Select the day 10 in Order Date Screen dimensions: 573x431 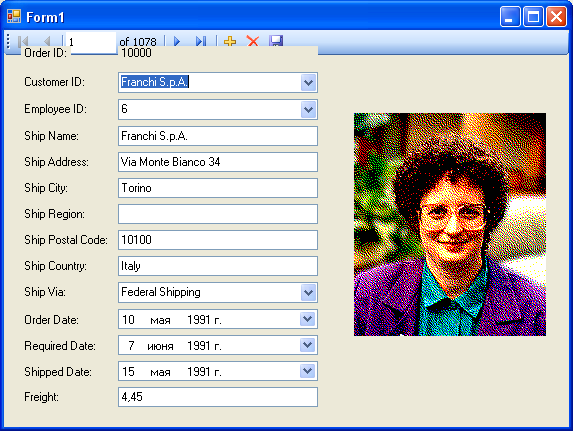tap(128, 320)
